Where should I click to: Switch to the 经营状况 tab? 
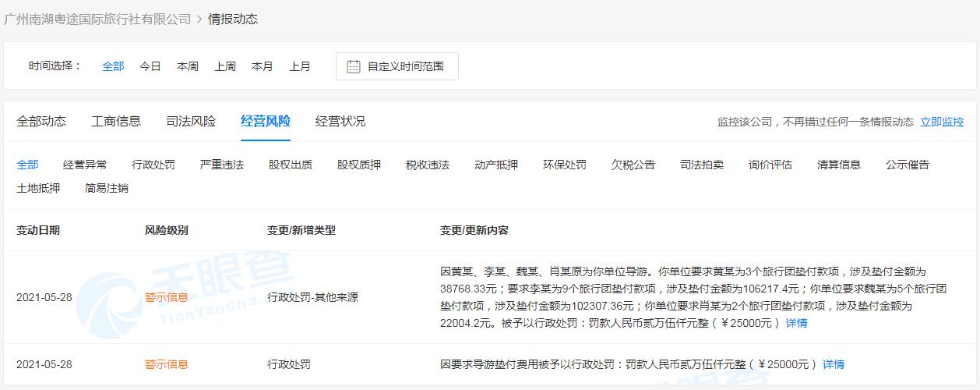[340, 121]
